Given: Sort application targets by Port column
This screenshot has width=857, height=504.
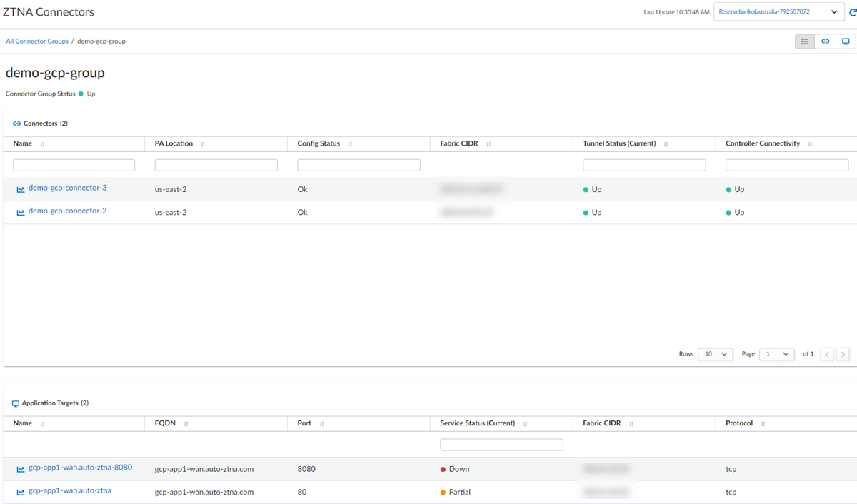Looking at the screenshot, I should (x=321, y=424).
